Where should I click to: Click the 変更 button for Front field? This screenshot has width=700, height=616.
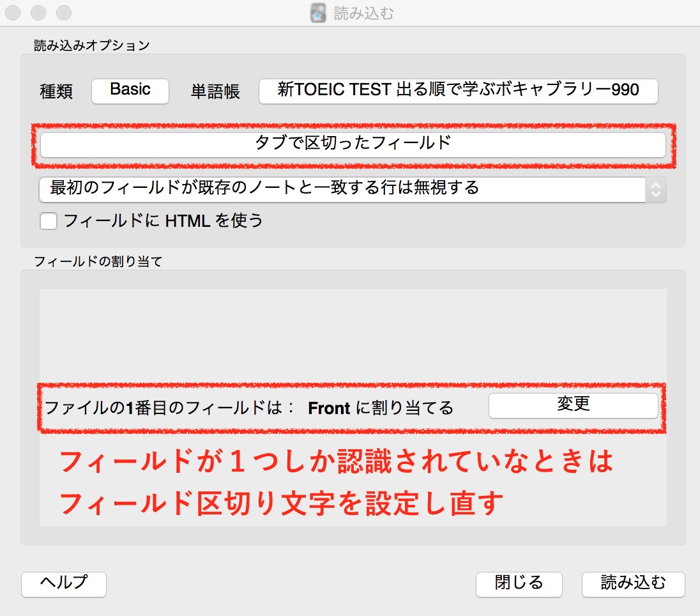pyautogui.click(x=573, y=405)
